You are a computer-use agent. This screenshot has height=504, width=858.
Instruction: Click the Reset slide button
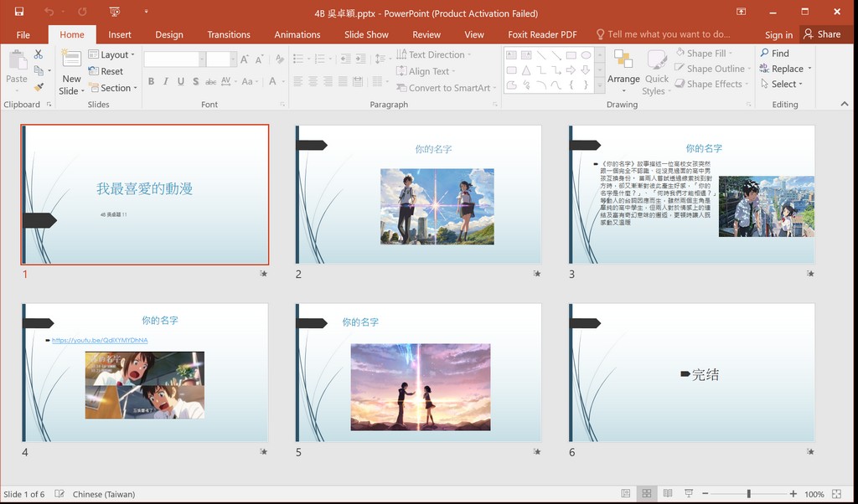106,71
